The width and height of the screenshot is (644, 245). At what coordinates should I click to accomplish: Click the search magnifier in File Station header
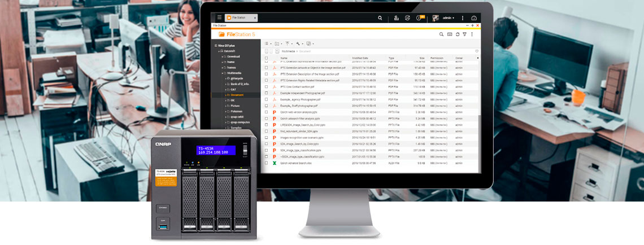click(x=441, y=34)
